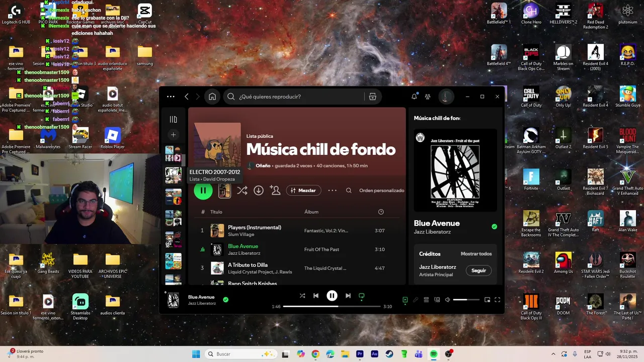The height and width of the screenshot is (362, 644).
Task: Follow Jazz Liberatorz with Seguir
Action: [478, 270]
